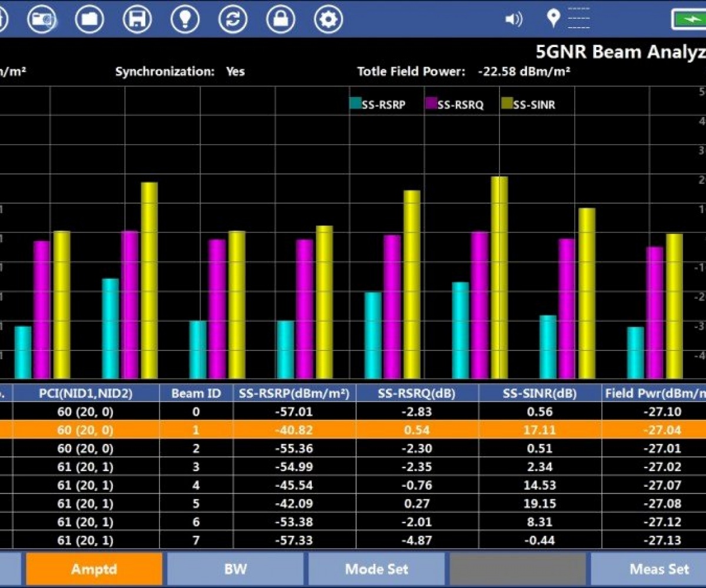This screenshot has width=706, height=588.
Task: Click the SS-SINR(dB) column header
Action: tap(540, 393)
